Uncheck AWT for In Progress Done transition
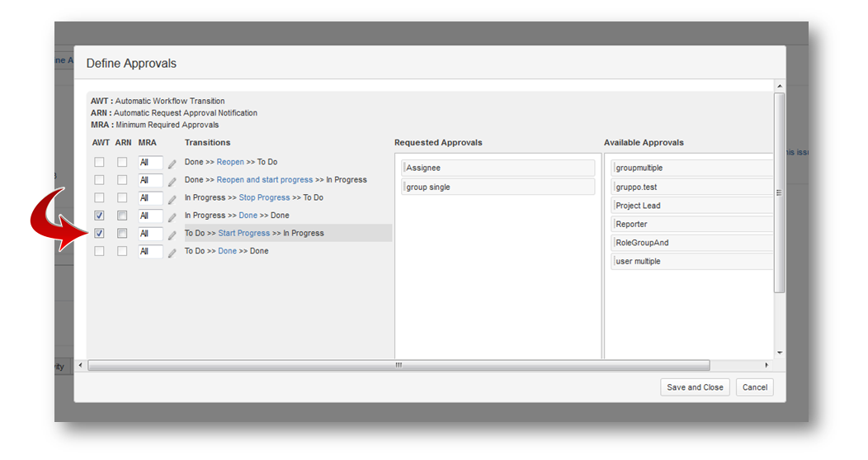The image size is (868, 460). (99, 216)
